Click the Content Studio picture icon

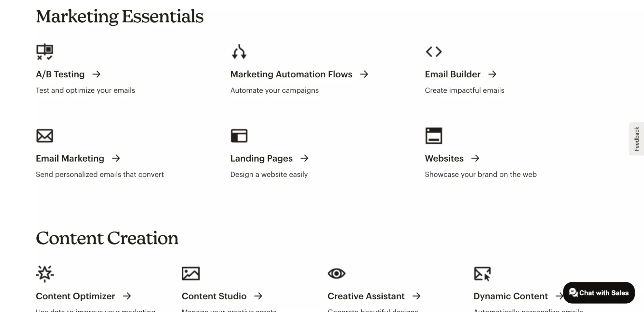pos(190,274)
